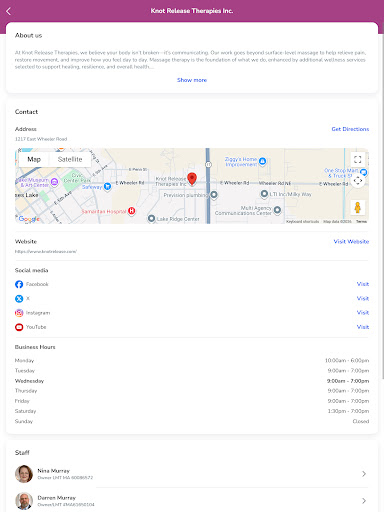The height and width of the screenshot is (512, 384).
Task: Select Darren Murray name text
Action: pos(57,498)
